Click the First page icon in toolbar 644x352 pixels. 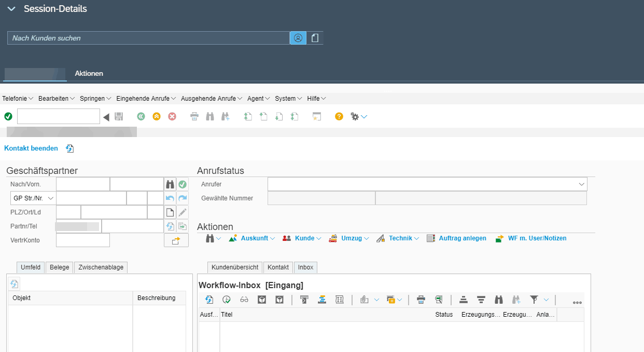point(248,116)
